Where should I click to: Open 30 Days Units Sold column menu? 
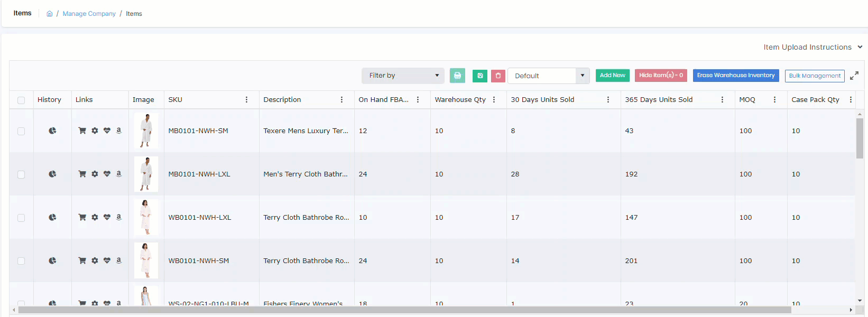point(608,99)
